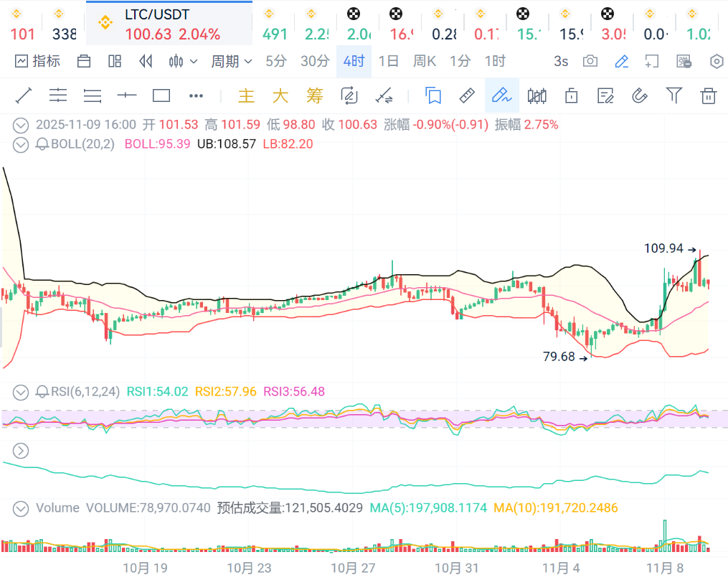
Task: Select the trend line drawing tool
Action: point(24,95)
